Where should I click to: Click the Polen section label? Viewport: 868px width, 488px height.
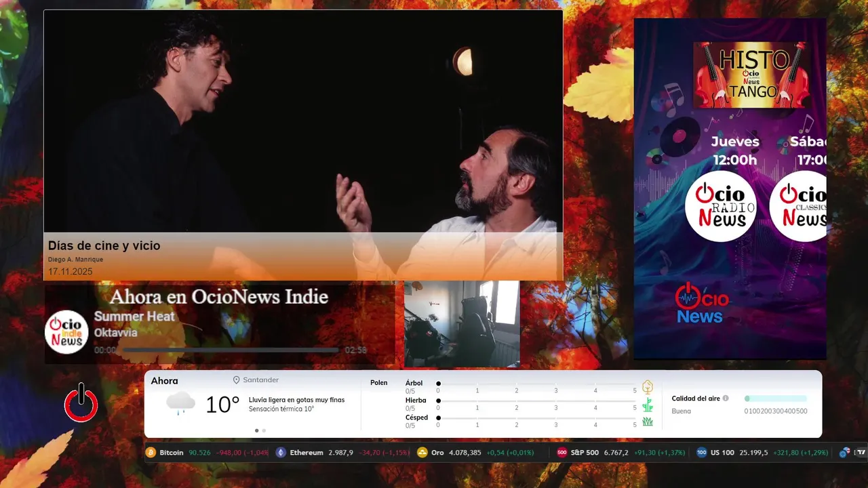379,383
